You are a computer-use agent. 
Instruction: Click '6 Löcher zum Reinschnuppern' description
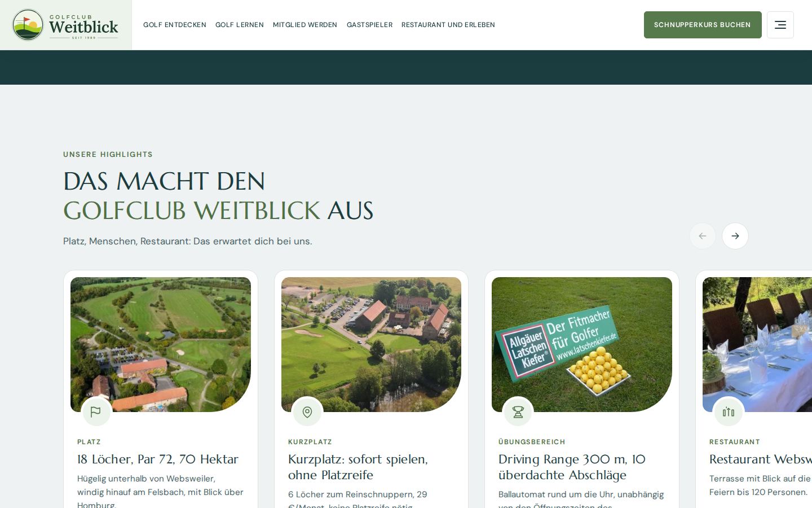coord(358,500)
